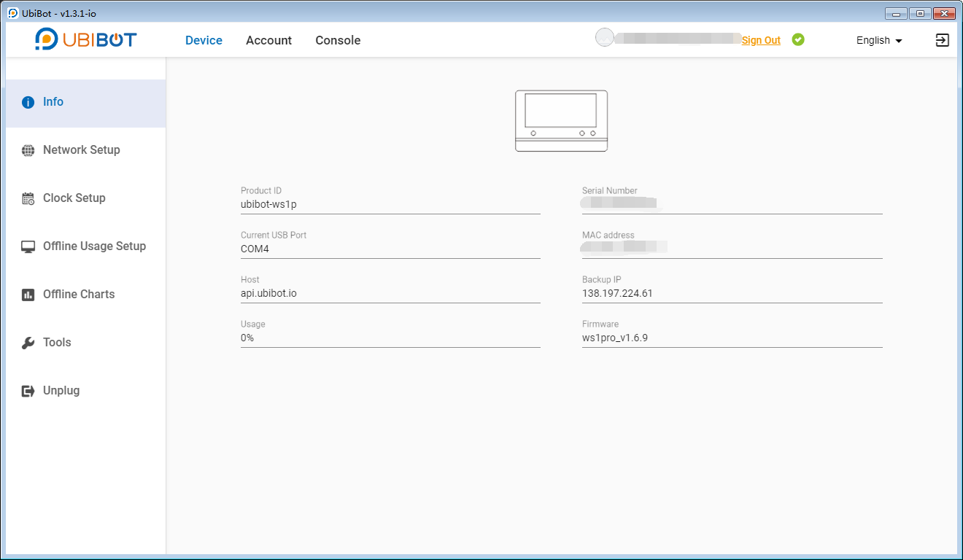Select Unplug in the sidebar
The width and height of the screenshot is (963, 560).
(86, 391)
